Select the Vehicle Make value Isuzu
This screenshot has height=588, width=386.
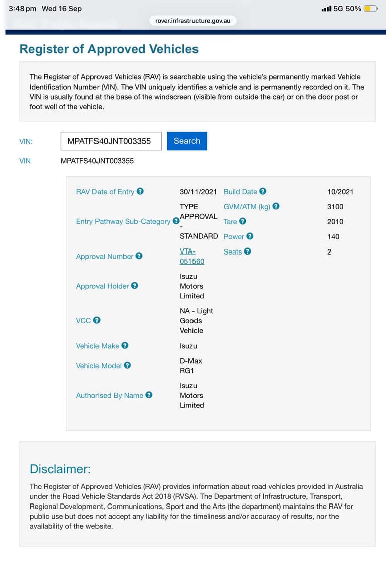(188, 346)
